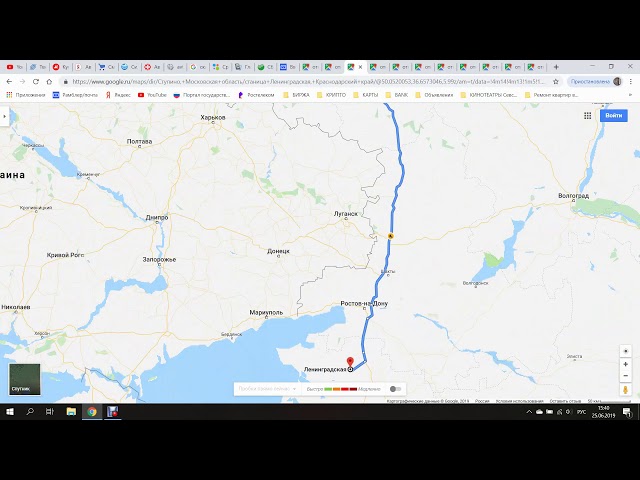Open the Google apps grid
The height and width of the screenshot is (480, 640).
click(x=587, y=116)
